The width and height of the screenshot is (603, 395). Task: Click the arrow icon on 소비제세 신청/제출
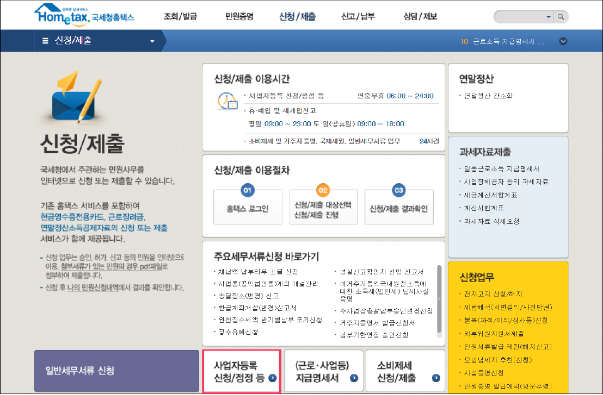436,378
